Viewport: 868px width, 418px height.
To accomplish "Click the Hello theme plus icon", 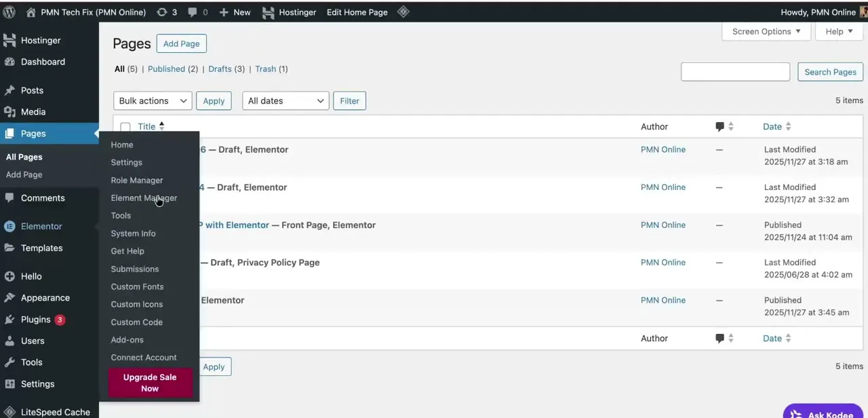I will pyautogui.click(x=9, y=276).
